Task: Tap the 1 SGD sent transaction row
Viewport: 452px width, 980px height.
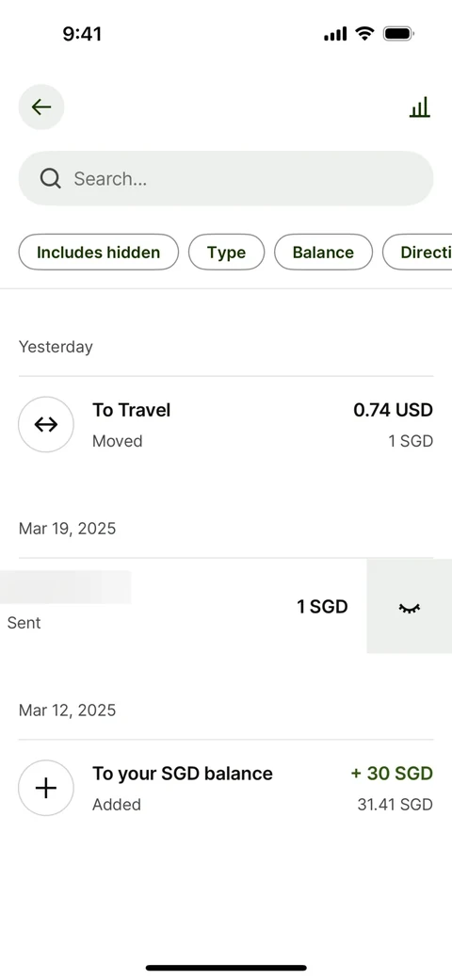Action: [x=183, y=606]
